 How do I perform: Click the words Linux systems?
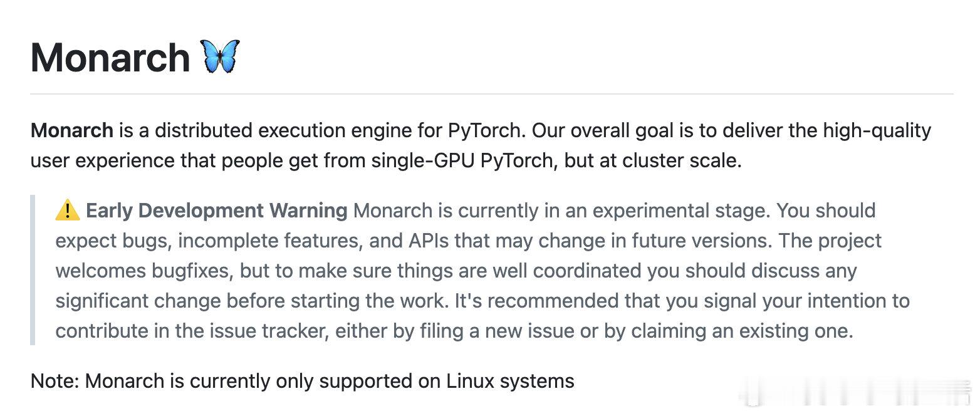[510, 381]
